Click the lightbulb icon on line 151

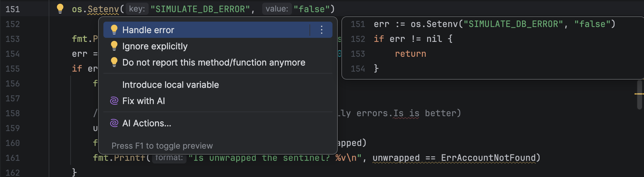point(60,8)
